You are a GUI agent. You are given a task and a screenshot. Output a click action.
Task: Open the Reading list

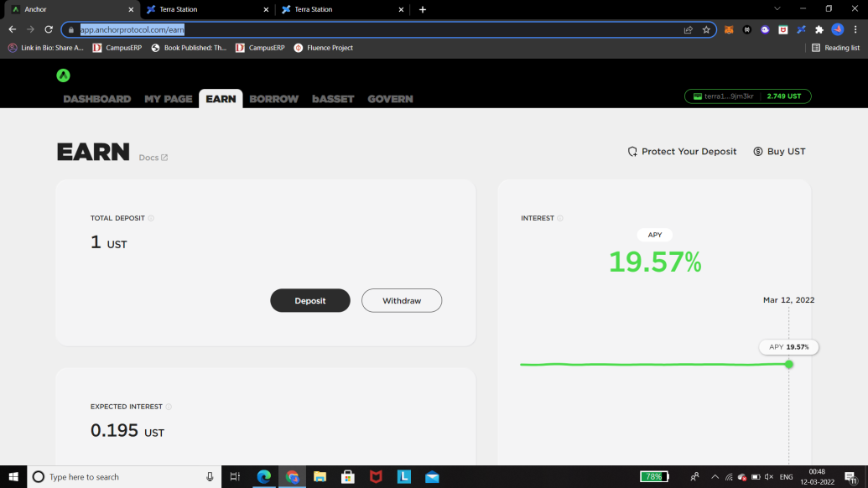click(836, 48)
